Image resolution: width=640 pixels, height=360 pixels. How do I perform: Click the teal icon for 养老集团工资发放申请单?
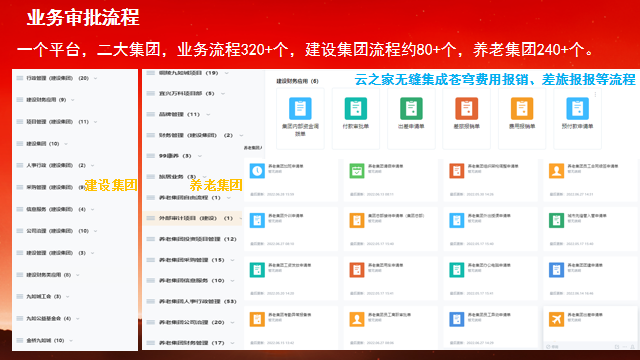tap(257, 270)
